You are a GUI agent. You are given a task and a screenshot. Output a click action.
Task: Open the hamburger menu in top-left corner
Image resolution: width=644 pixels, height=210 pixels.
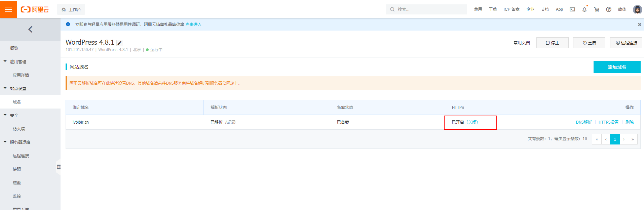pos(8,9)
